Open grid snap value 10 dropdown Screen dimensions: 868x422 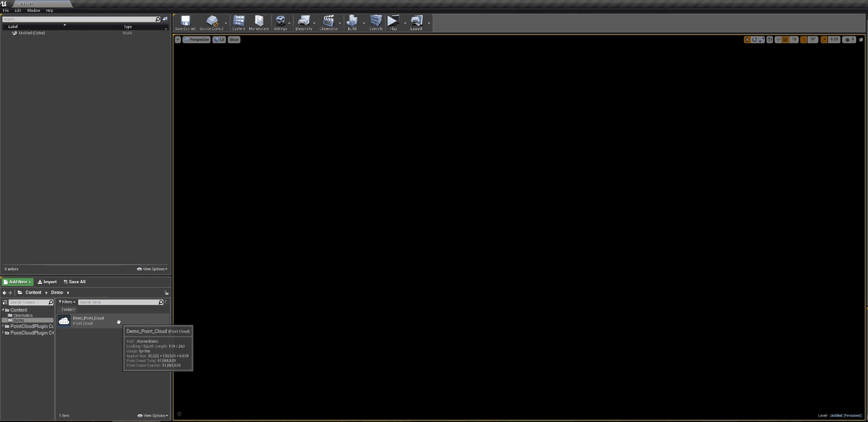click(794, 40)
